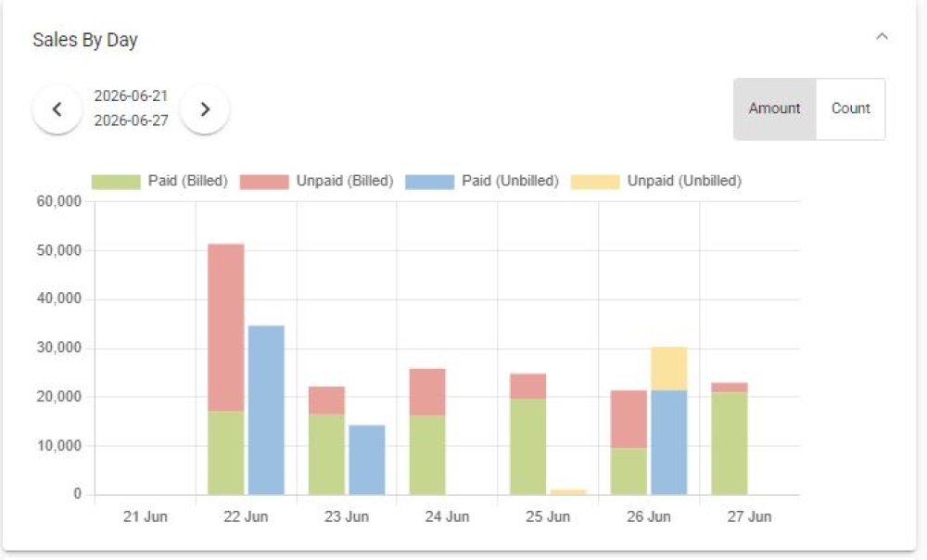Click the green bar for 27 Jun

click(730, 443)
